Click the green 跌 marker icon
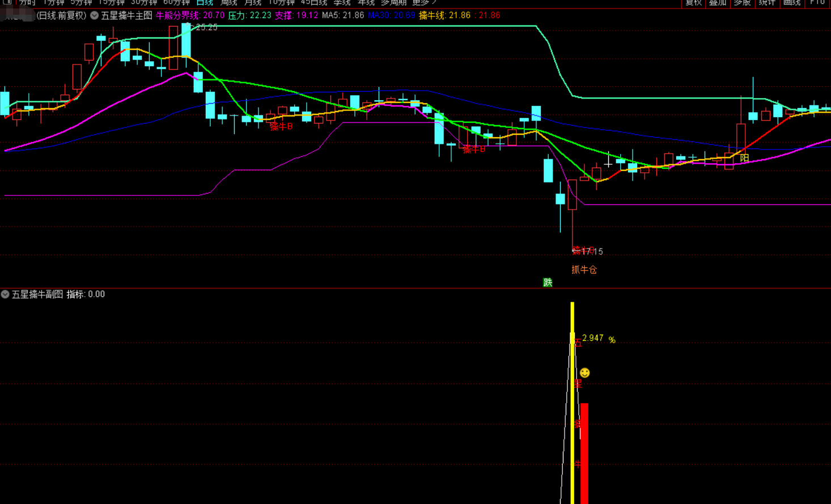 [x=548, y=283]
